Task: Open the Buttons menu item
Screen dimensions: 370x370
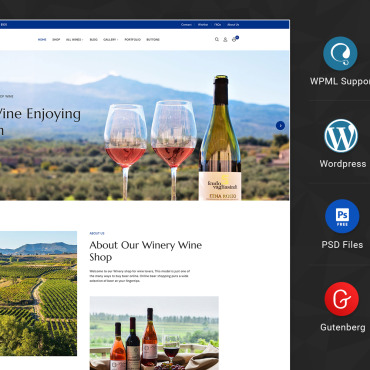Action: [153, 39]
